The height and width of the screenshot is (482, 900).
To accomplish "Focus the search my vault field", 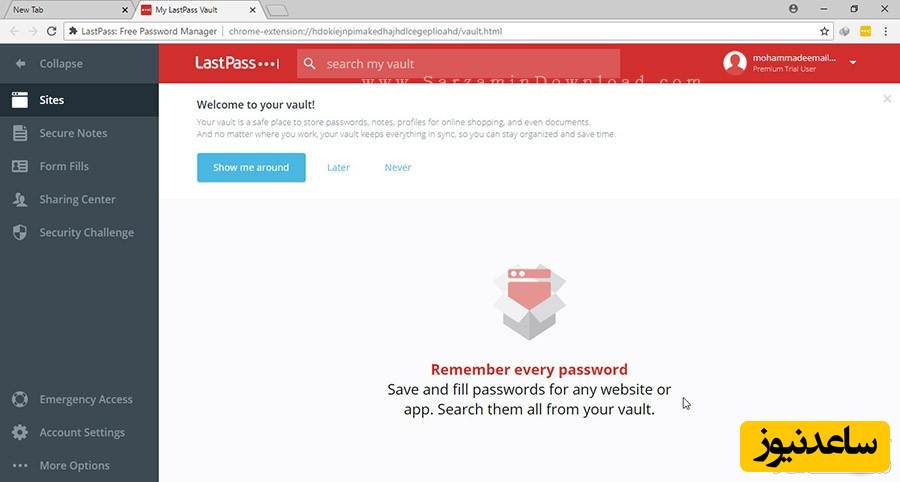I will [458, 64].
